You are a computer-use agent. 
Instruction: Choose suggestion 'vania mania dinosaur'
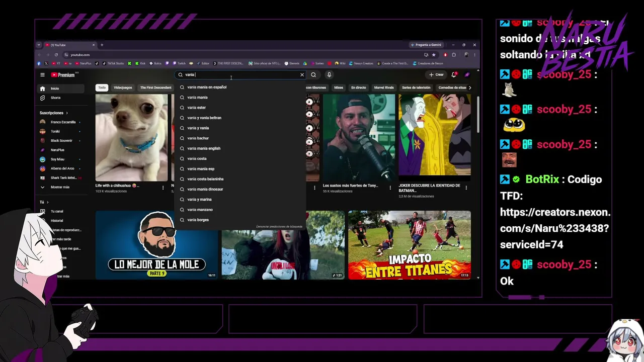(240, 189)
